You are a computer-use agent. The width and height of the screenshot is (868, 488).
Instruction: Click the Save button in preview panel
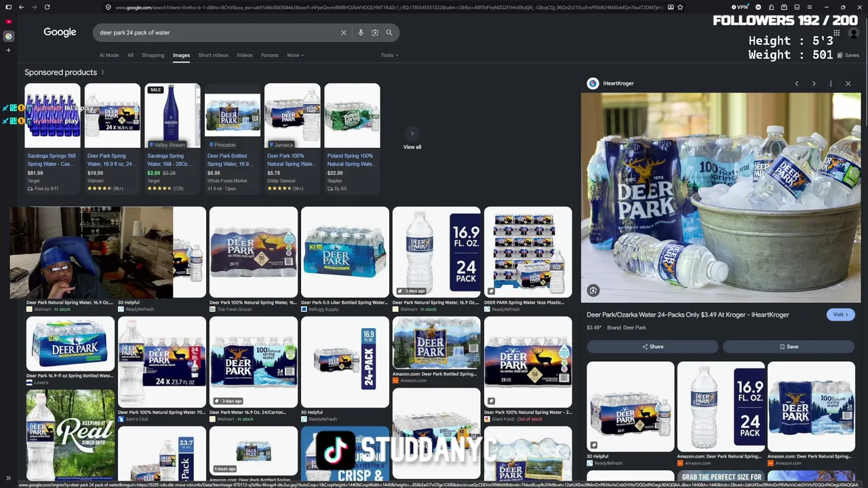click(x=789, y=346)
